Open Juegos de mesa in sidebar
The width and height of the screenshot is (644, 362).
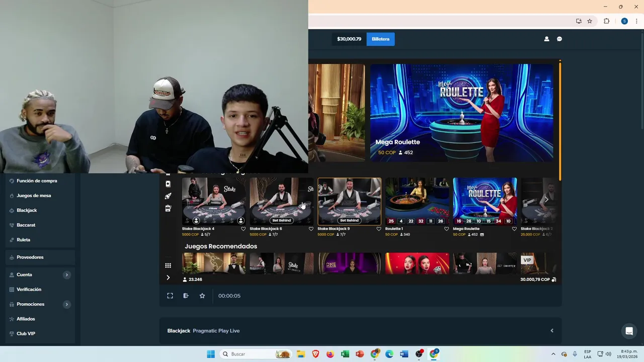click(x=40, y=196)
